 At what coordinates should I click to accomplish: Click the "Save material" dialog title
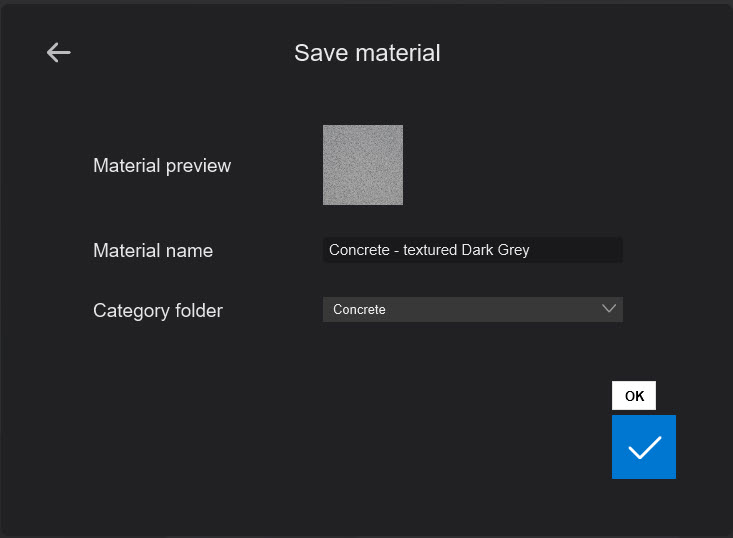(367, 53)
